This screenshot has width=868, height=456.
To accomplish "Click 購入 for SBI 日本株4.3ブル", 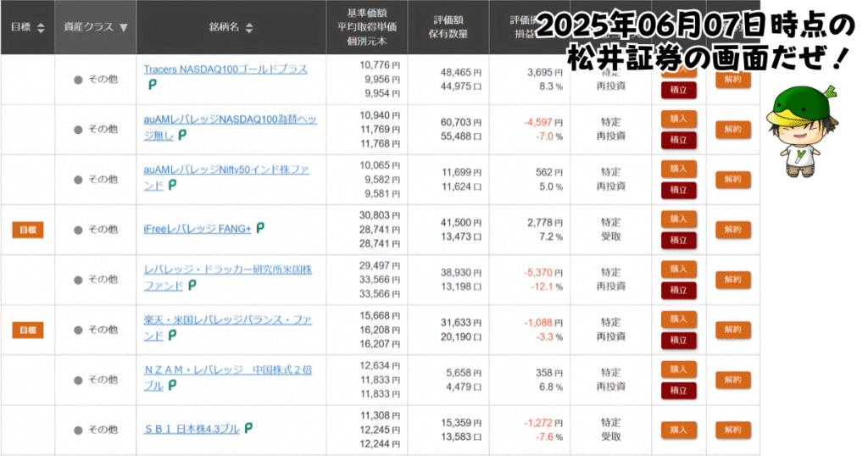I will (679, 430).
